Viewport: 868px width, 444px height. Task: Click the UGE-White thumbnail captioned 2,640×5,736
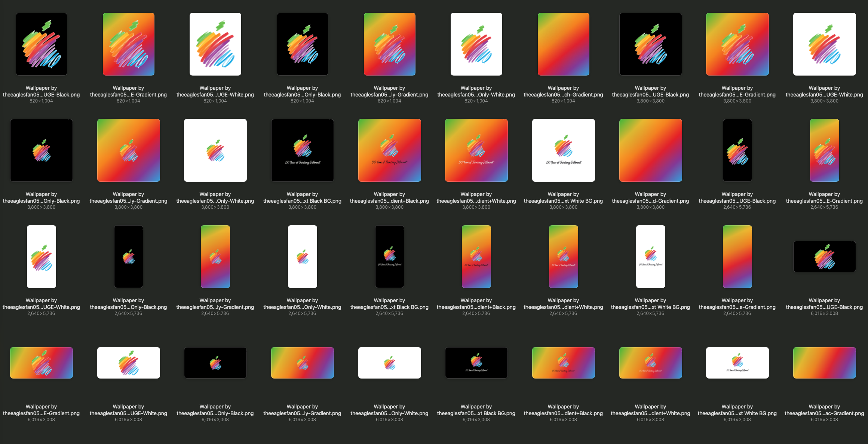[x=42, y=257]
